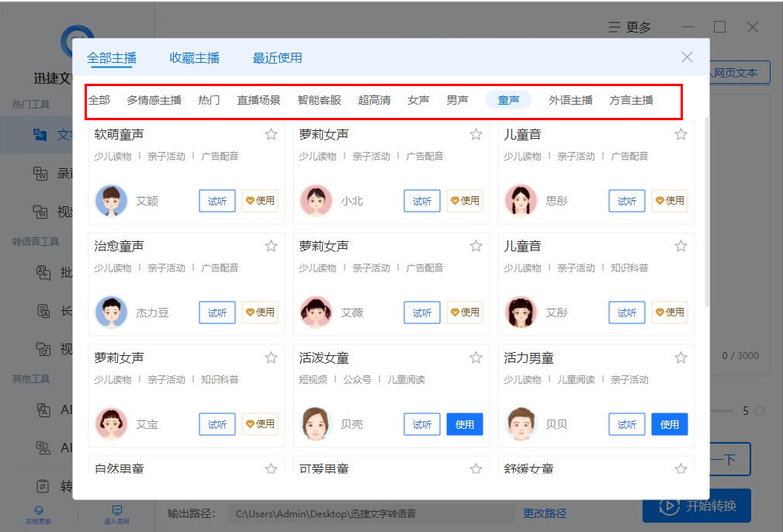783x532 pixels.
Task: Listen to 艾薇 voice sample
Action: 422,313
